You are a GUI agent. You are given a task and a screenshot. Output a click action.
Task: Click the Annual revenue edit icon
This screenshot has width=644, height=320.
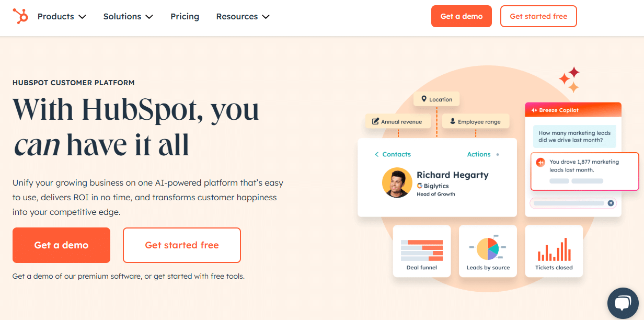coord(375,122)
